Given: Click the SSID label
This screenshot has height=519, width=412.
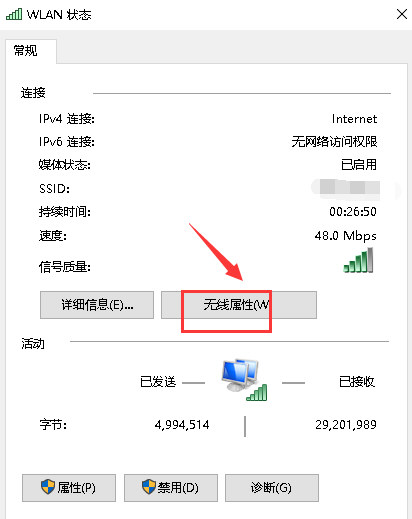Looking at the screenshot, I should [x=54, y=189].
